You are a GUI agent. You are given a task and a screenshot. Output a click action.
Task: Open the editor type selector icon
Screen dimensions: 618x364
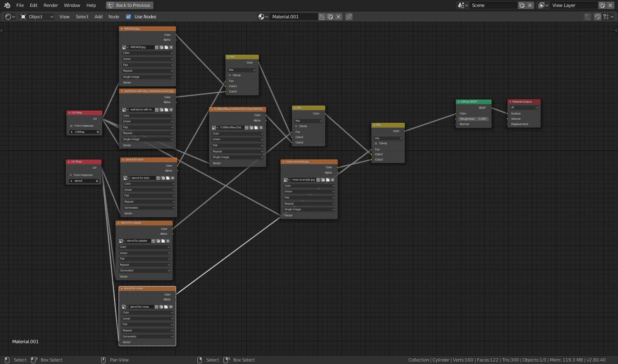pyautogui.click(x=10, y=17)
